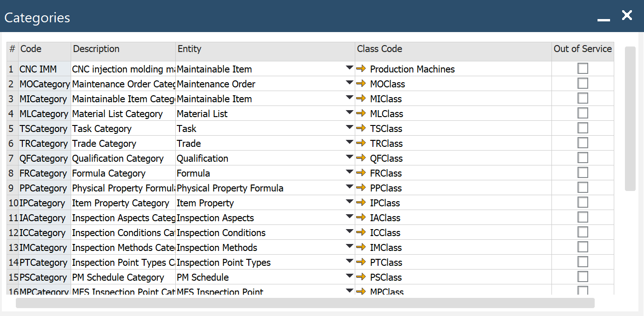Enable Out of Service on IPCategory row
This screenshot has width=644, height=316.
(x=583, y=203)
